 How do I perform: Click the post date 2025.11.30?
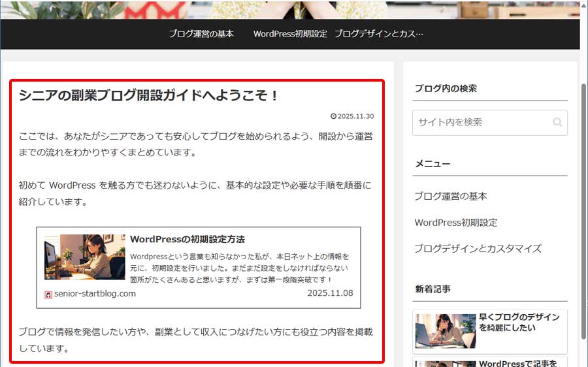tap(355, 116)
